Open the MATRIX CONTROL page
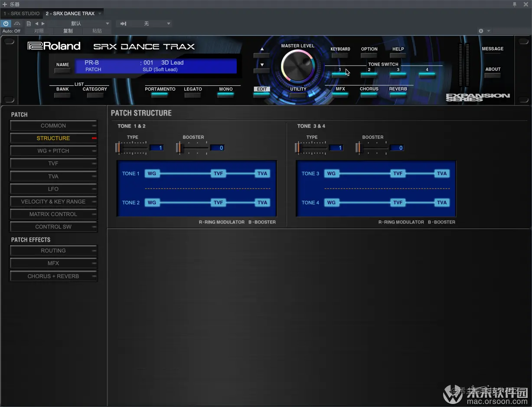532x407 pixels. point(53,214)
